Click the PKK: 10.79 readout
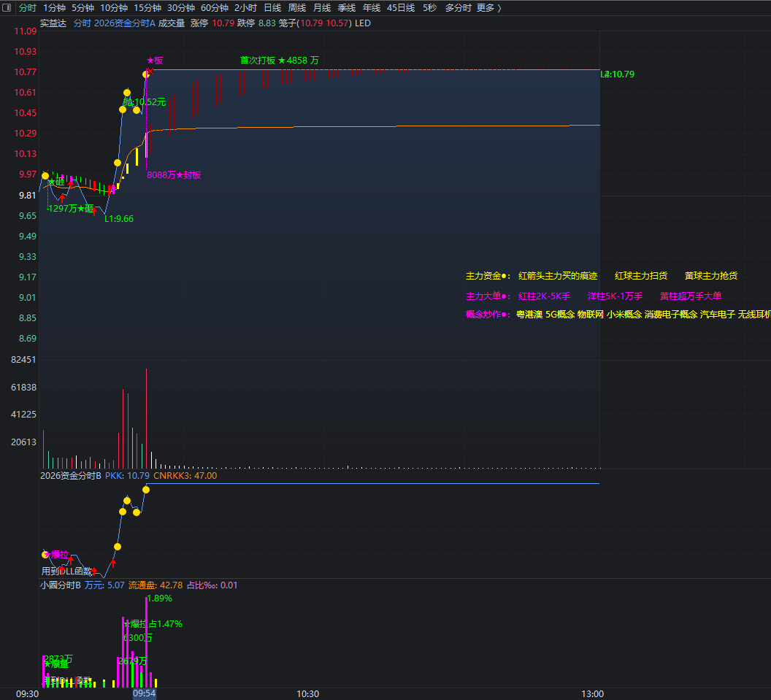Screen dimensions: 771x700 (127, 476)
